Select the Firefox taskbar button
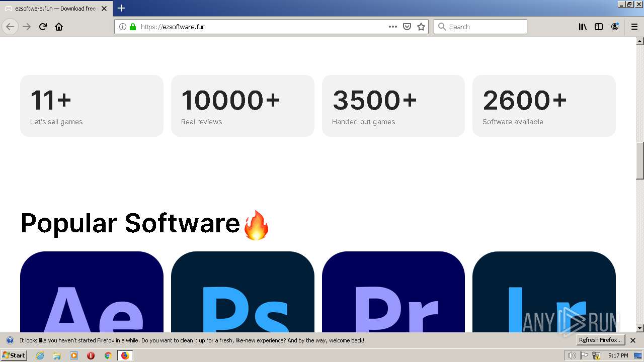 (125, 355)
